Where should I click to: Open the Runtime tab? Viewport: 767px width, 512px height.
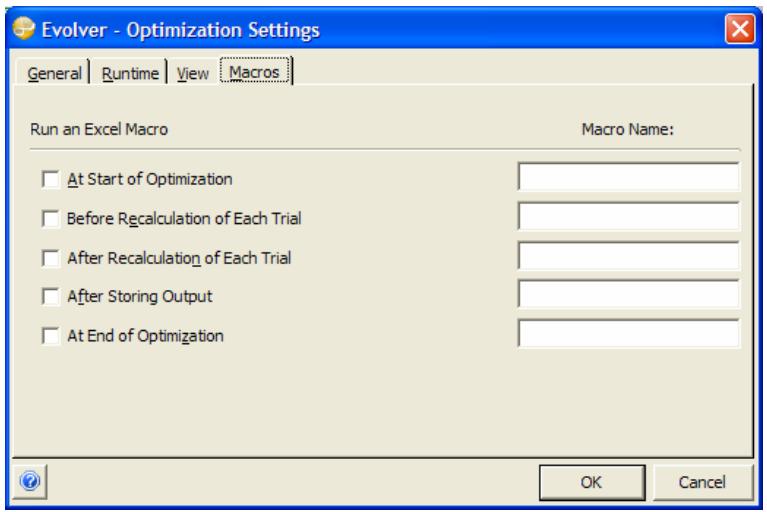130,73
